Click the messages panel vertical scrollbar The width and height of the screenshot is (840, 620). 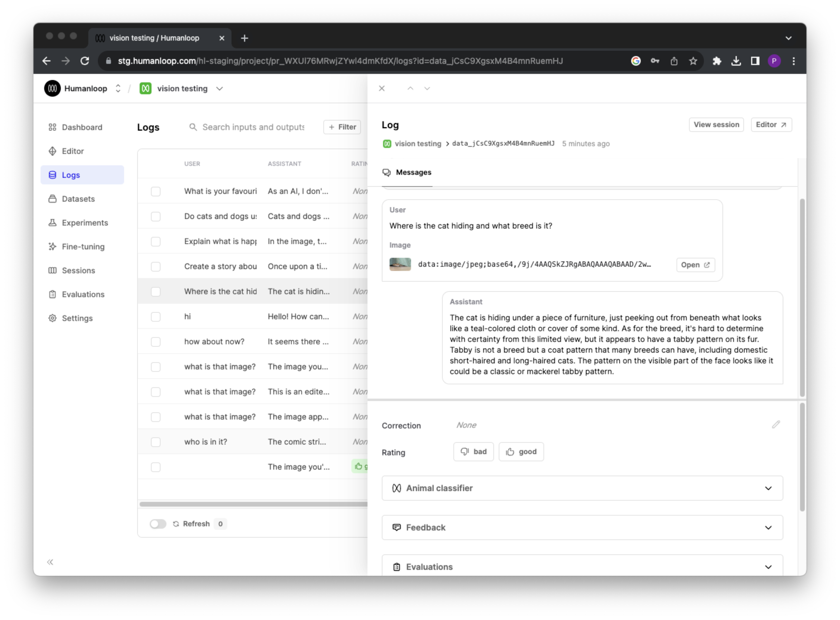tap(802, 297)
